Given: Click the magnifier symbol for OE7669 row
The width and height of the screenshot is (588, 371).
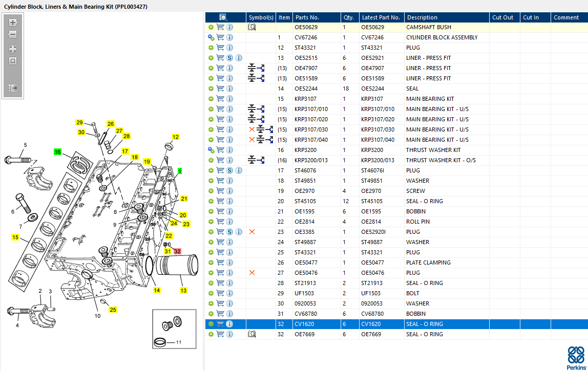Looking at the screenshot, I should pos(252,334).
